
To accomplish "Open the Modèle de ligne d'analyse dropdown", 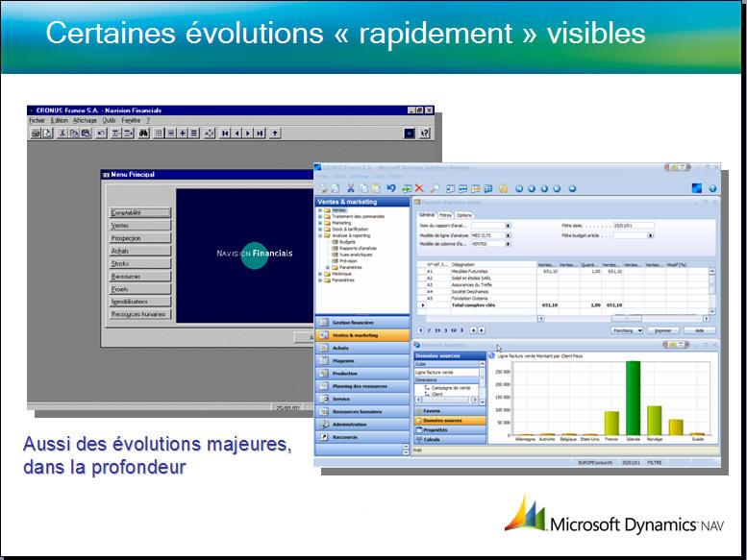I will tap(508, 235).
